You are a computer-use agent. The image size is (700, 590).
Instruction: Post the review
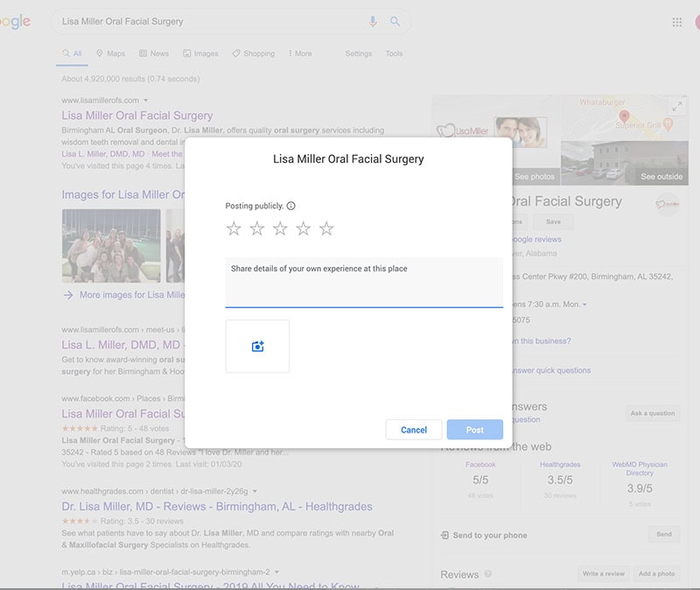(475, 430)
